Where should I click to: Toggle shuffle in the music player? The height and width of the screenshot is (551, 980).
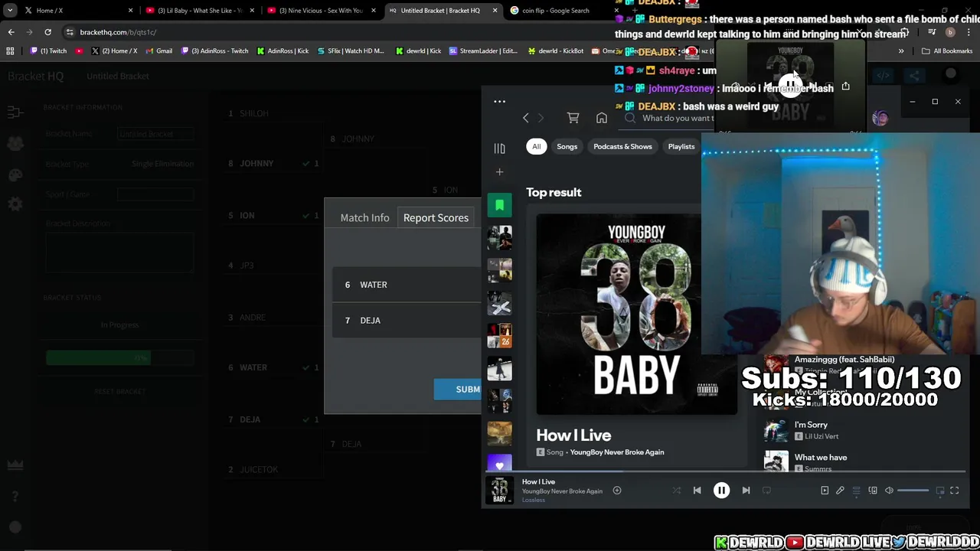(x=676, y=491)
